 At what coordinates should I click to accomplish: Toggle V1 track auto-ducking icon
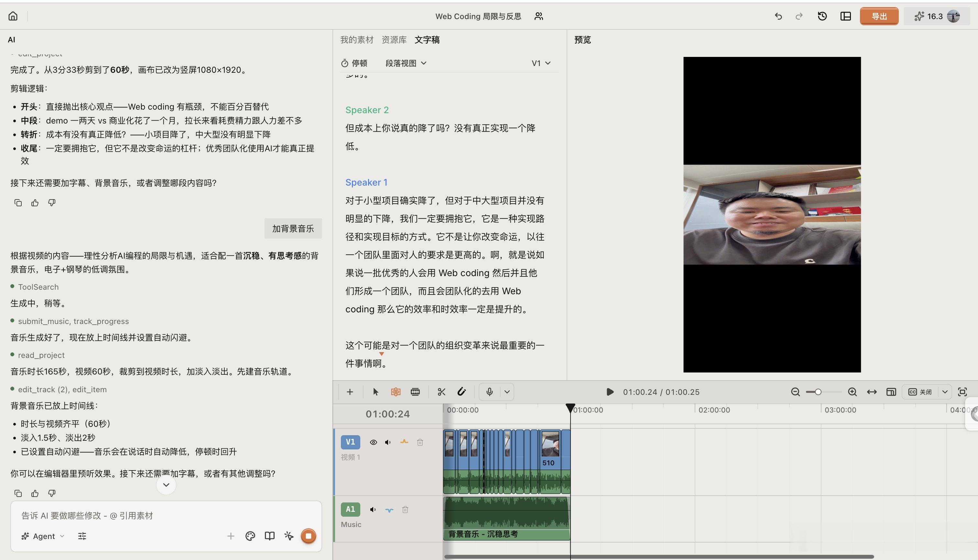(404, 442)
